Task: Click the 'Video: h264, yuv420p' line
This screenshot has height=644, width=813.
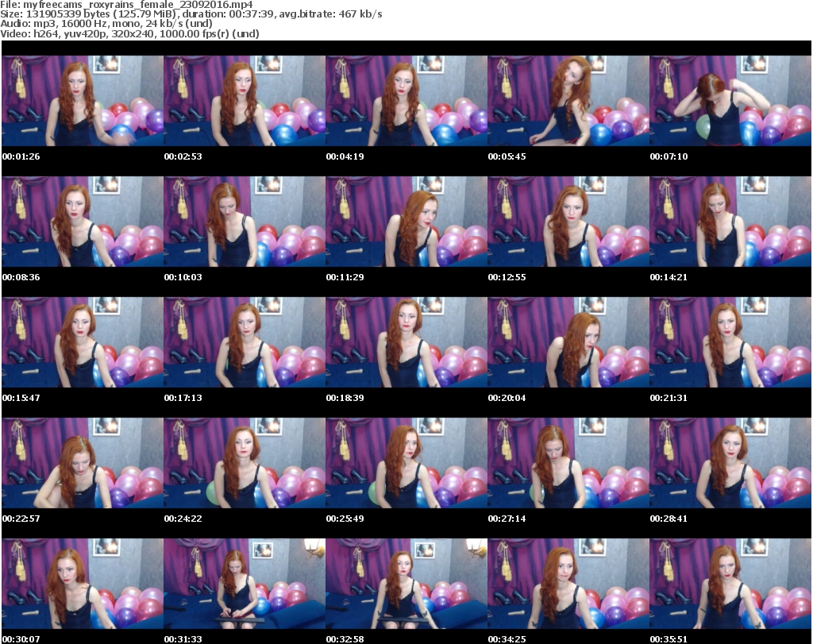Action: click(x=129, y=33)
